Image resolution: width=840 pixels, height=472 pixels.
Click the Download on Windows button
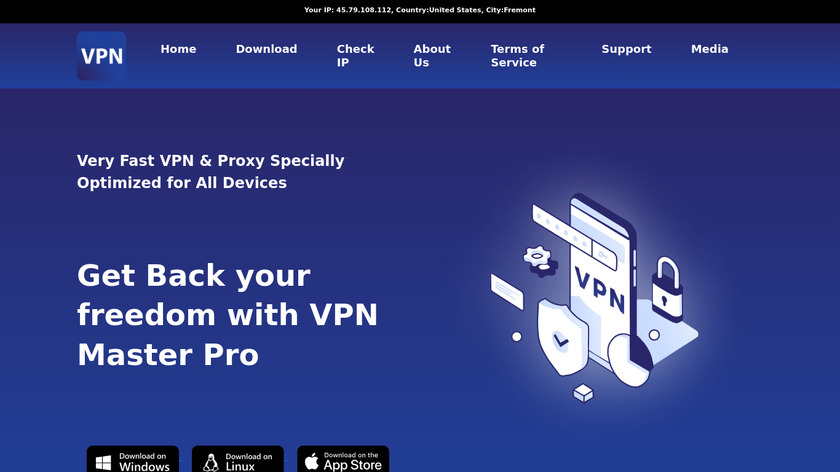click(133, 459)
